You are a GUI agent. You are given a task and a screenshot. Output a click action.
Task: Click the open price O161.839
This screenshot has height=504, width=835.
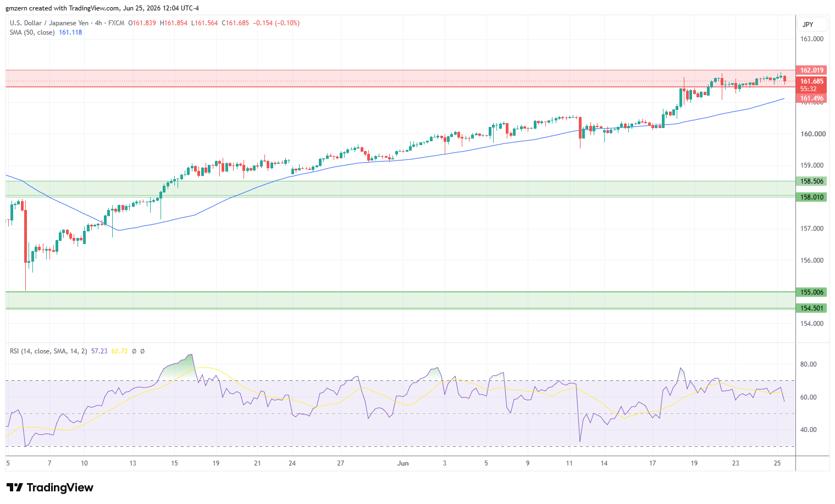coord(142,23)
